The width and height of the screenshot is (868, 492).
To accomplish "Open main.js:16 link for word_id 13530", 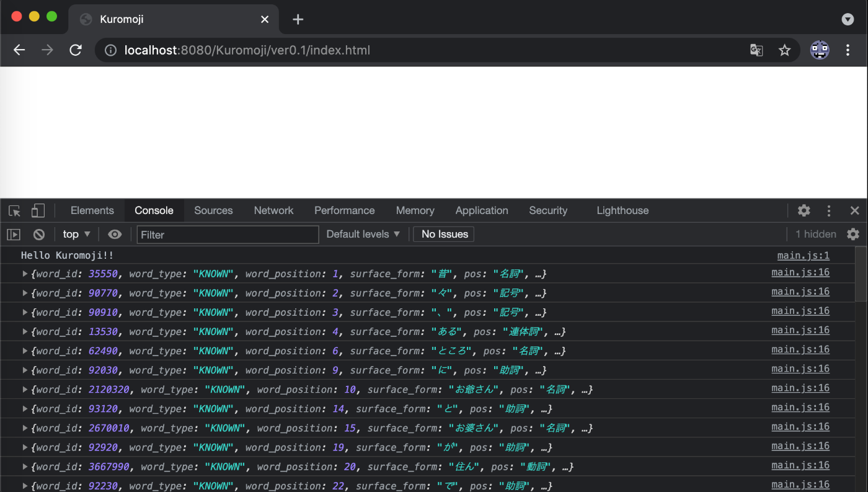I will tap(800, 329).
